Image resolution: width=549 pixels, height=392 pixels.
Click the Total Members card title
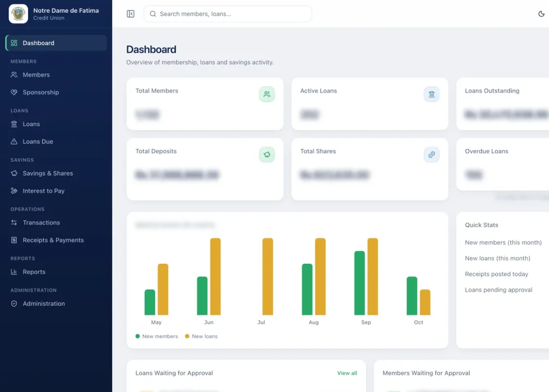[157, 91]
